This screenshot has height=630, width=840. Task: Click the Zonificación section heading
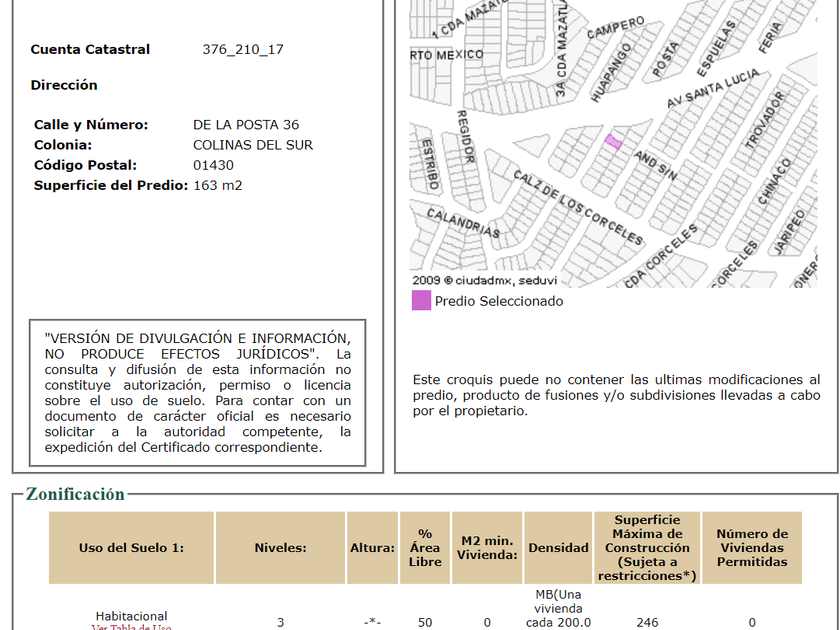click(75, 494)
